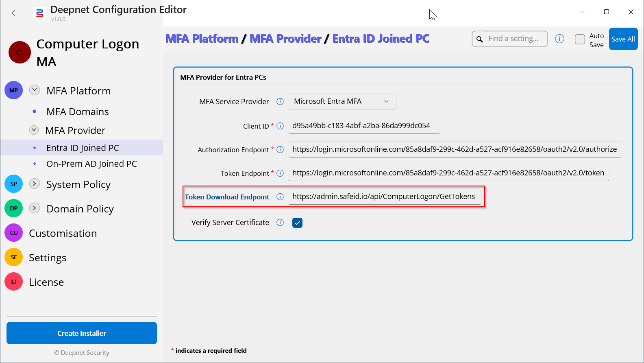Click the SP System Policy circle icon

click(x=14, y=184)
